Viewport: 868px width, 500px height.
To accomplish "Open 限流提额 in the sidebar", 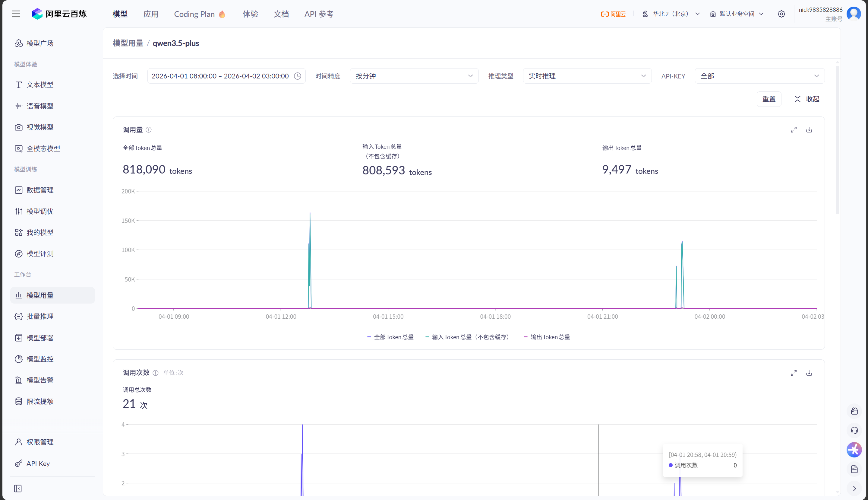I will pos(52,401).
